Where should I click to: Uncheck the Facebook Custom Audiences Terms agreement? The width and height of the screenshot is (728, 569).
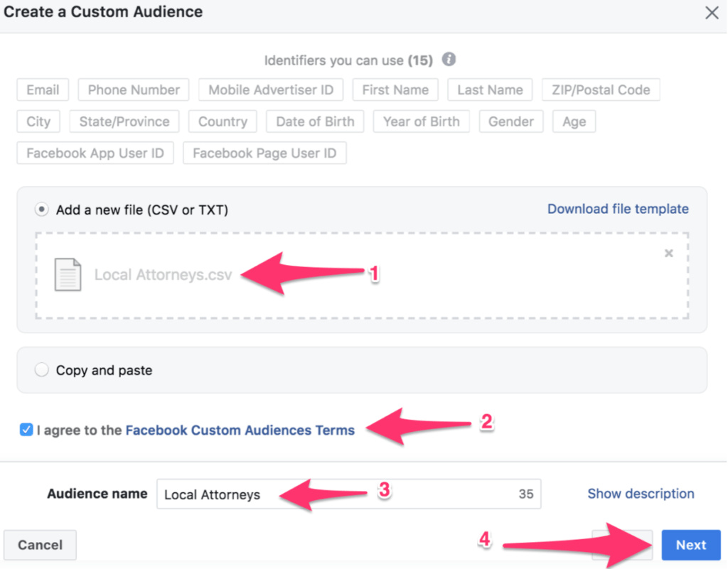coord(26,429)
